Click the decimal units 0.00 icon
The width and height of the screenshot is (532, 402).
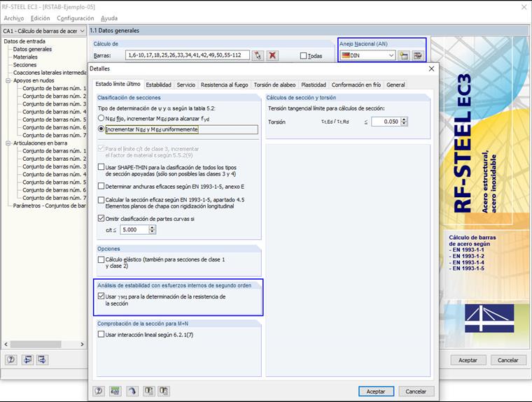[115, 391]
